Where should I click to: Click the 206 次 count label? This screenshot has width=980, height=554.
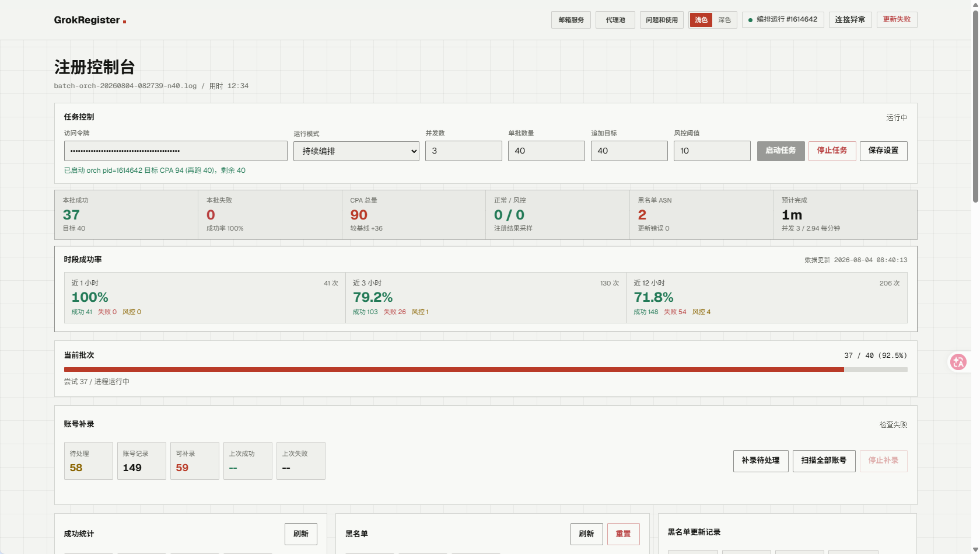coord(890,283)
